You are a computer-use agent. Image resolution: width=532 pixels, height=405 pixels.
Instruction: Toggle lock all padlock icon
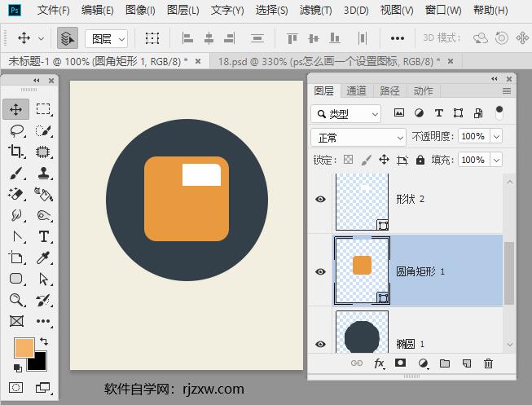click(420, 160)
